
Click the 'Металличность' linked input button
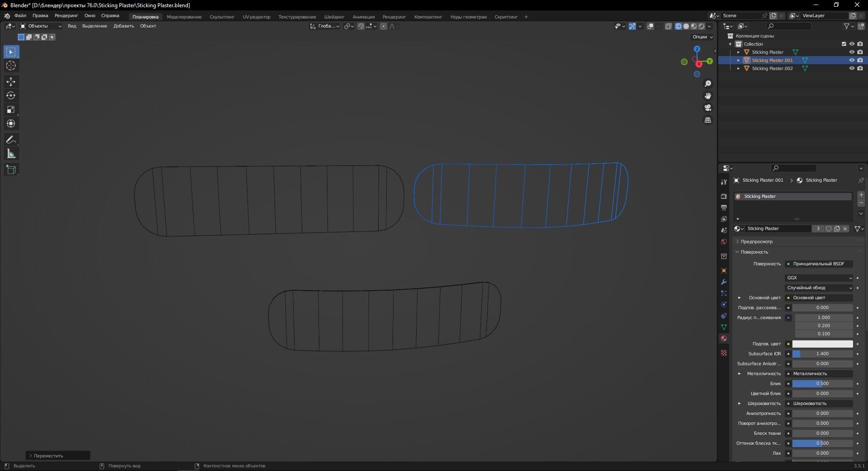point(819,374)
